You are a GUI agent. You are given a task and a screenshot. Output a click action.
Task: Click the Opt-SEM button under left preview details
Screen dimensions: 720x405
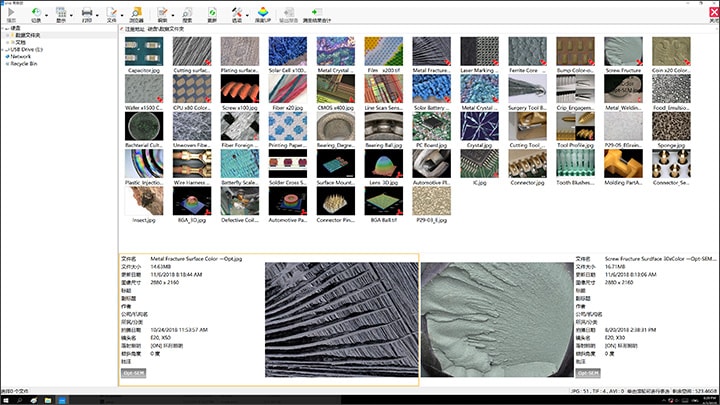point(135,371)
